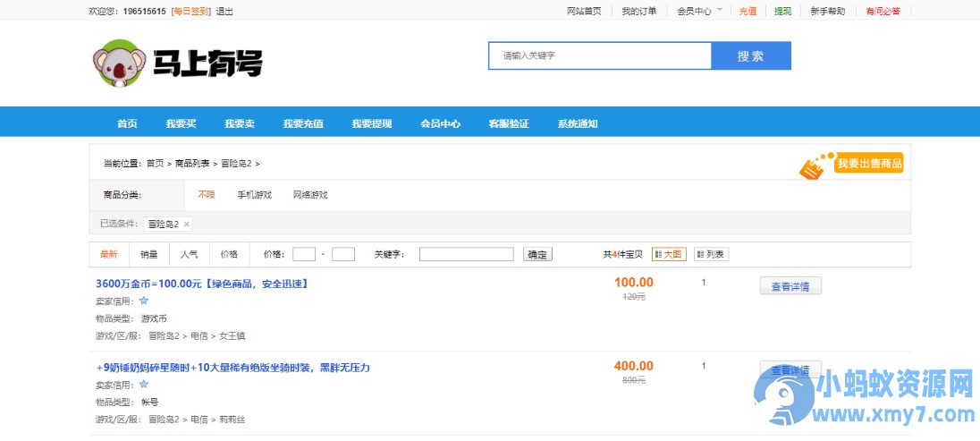Click the koala logo image

120,63
